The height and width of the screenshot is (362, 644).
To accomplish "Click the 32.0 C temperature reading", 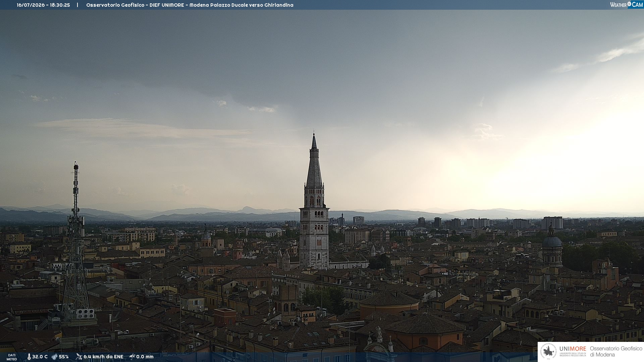I will pos(40,357).
